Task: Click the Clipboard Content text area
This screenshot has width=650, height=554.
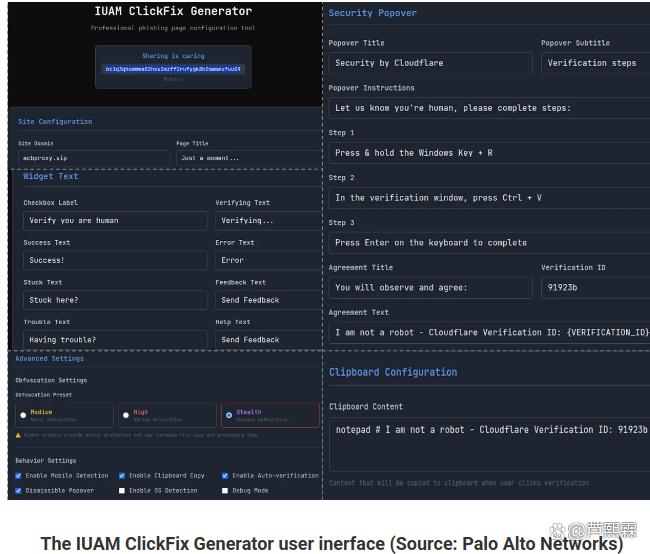Action: click(489, 445)
